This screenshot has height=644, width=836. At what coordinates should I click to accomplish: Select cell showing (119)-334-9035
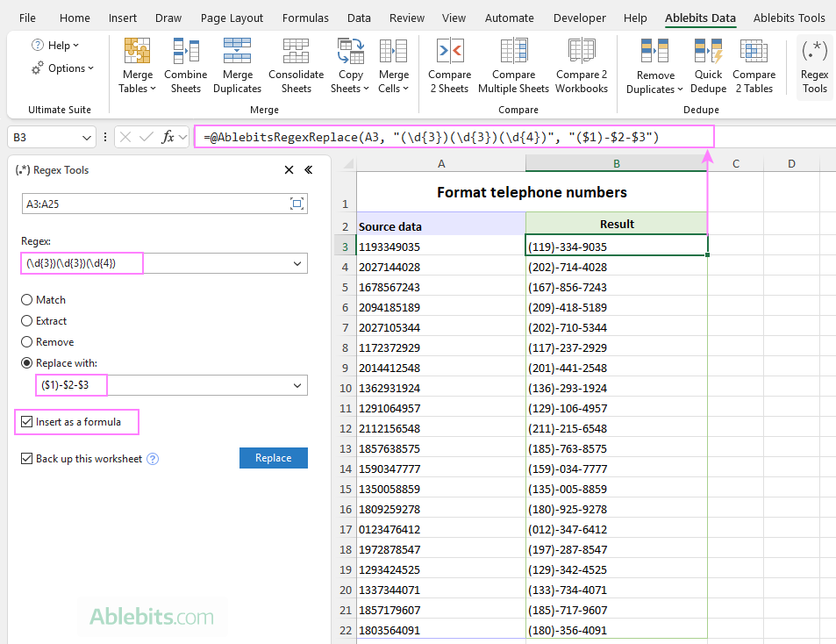click(617, 247)
